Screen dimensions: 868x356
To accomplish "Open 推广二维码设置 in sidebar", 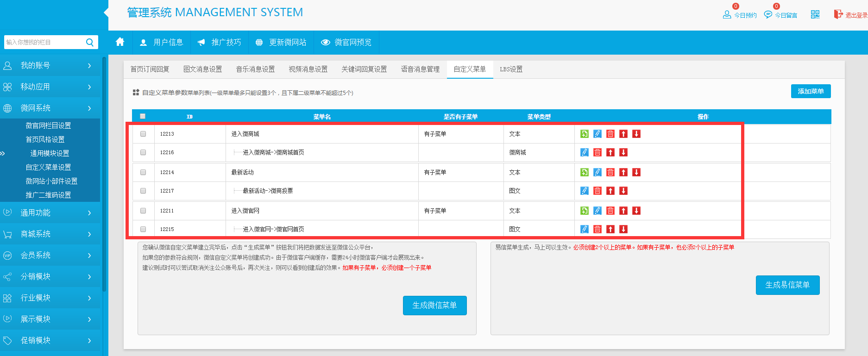I will pyautogui.click(x=48, y=195).
